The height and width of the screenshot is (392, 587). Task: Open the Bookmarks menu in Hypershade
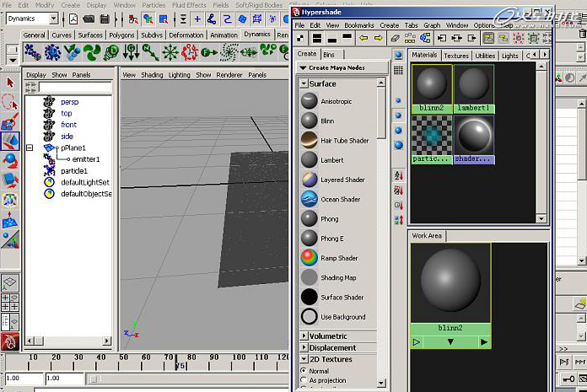359,25
